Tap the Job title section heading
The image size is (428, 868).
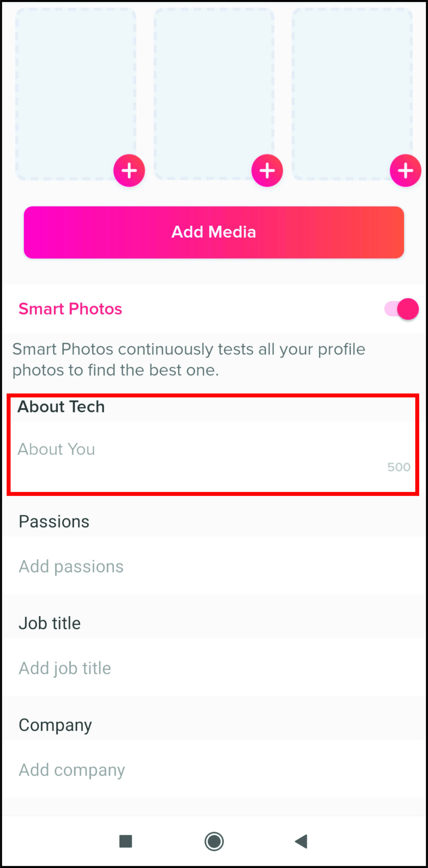point(50,623)
